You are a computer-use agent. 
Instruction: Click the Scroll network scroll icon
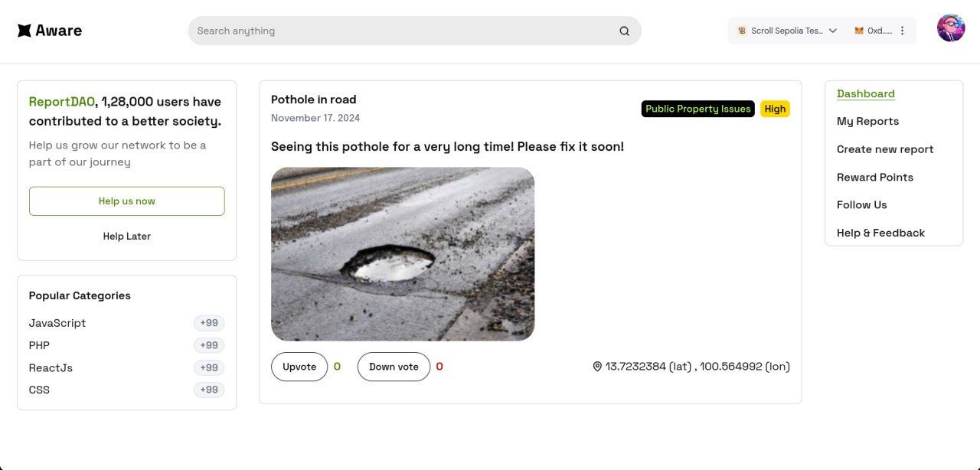[x=742, y=31]
